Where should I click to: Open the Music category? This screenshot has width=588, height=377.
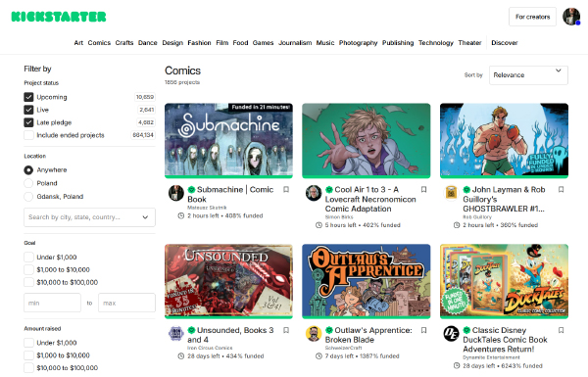pyautogui.click(x=325, y=43)
